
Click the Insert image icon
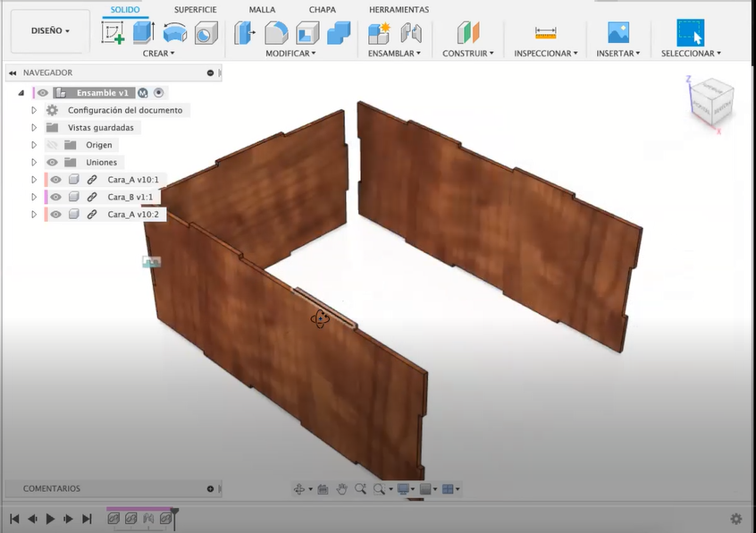tap(618, 33)
